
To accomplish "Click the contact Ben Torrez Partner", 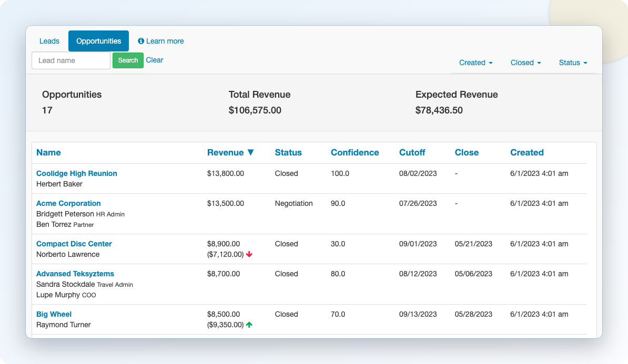I will pos(65,224).
